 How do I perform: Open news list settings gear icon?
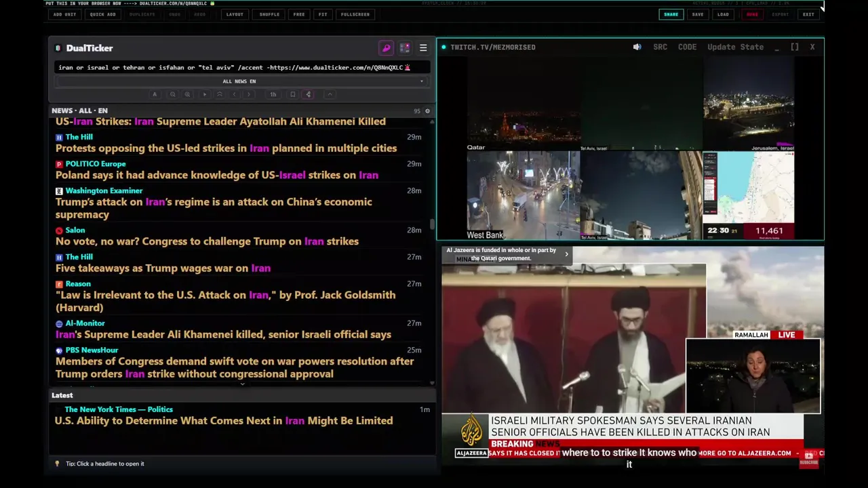coord(427,110)
